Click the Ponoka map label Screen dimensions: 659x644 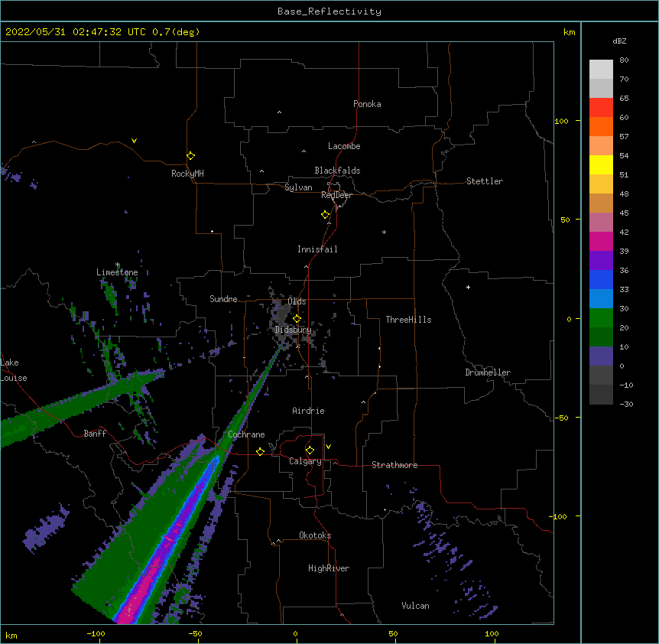367,104
